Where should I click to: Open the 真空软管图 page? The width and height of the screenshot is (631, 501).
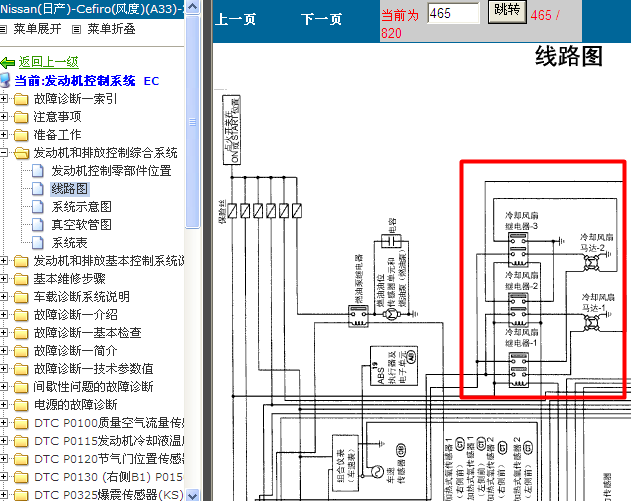pos(81,225)
